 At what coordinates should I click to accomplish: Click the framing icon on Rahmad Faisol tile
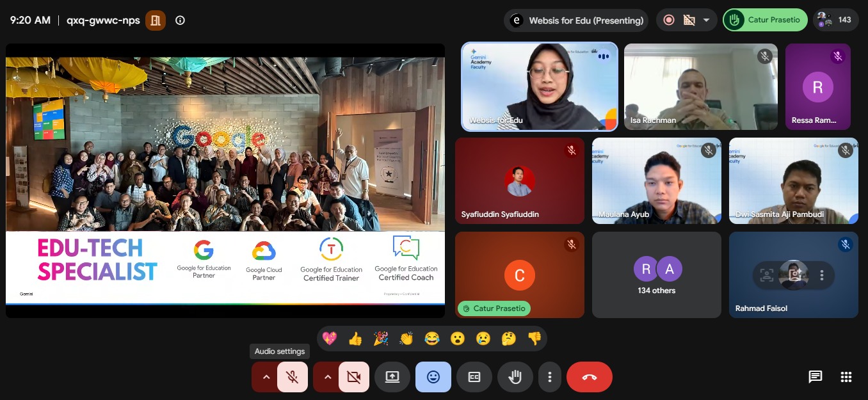point(766,276)
